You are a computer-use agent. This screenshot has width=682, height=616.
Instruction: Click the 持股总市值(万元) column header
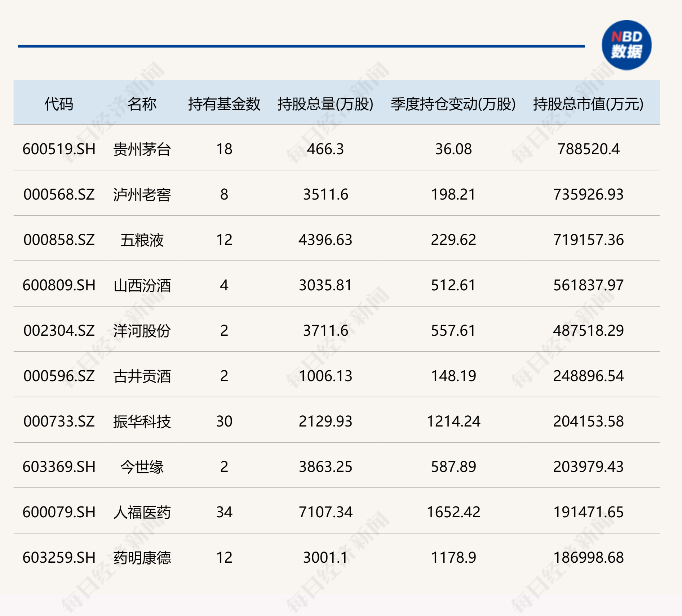[x=588, y=104]
